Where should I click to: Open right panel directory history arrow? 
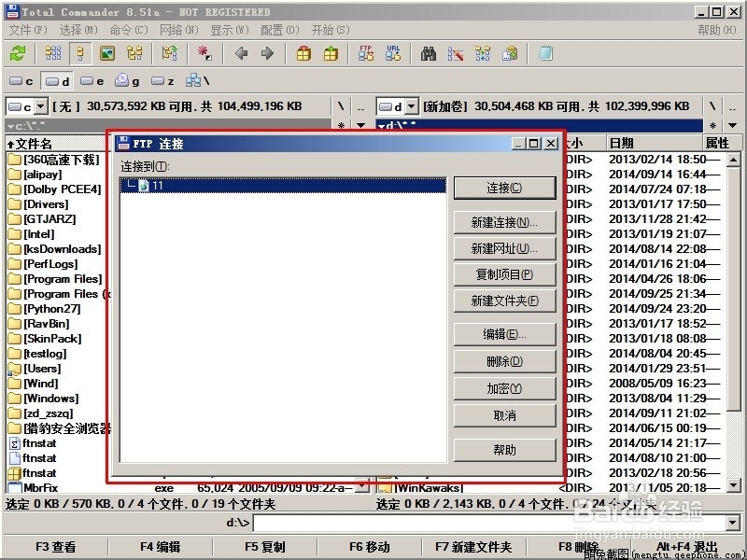732,126
